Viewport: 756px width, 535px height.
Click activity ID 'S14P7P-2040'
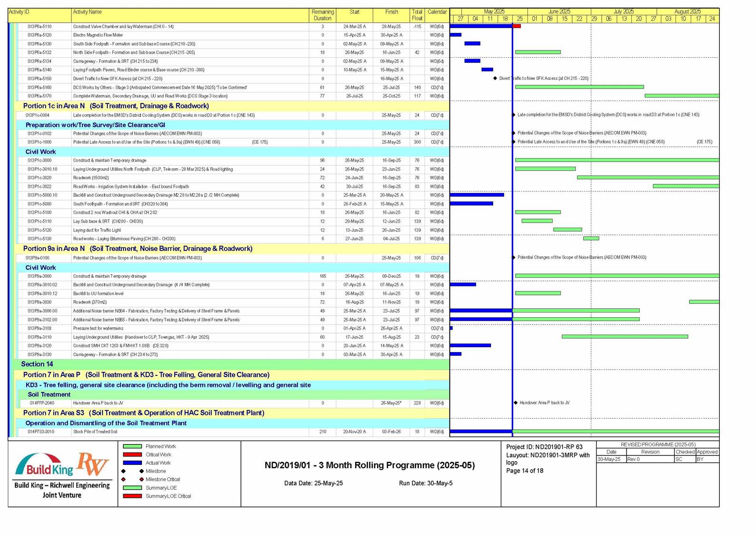pos(42,403)
